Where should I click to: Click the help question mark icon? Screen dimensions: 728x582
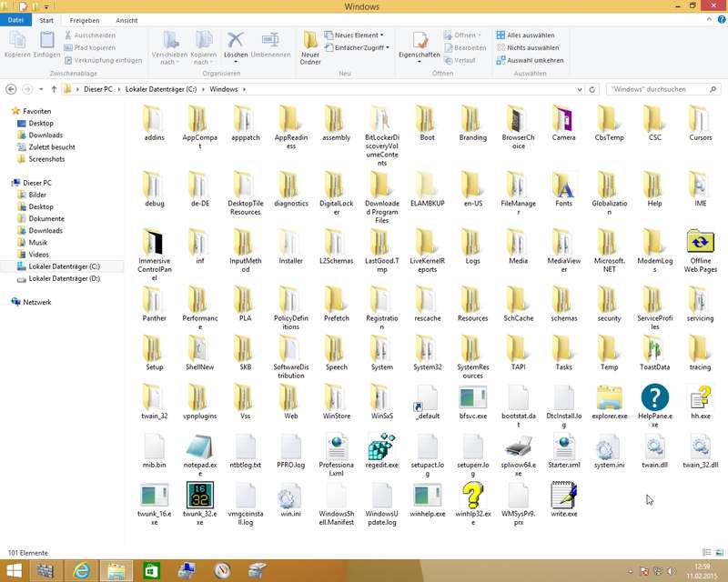[722, 19]
